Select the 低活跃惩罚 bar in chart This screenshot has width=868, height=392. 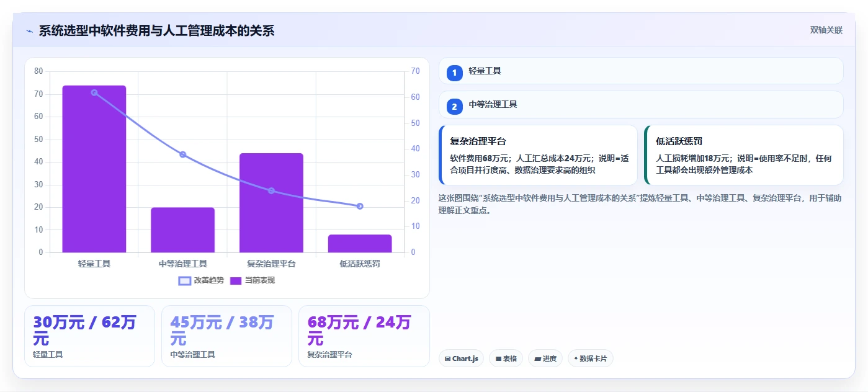tap(360, 244)
